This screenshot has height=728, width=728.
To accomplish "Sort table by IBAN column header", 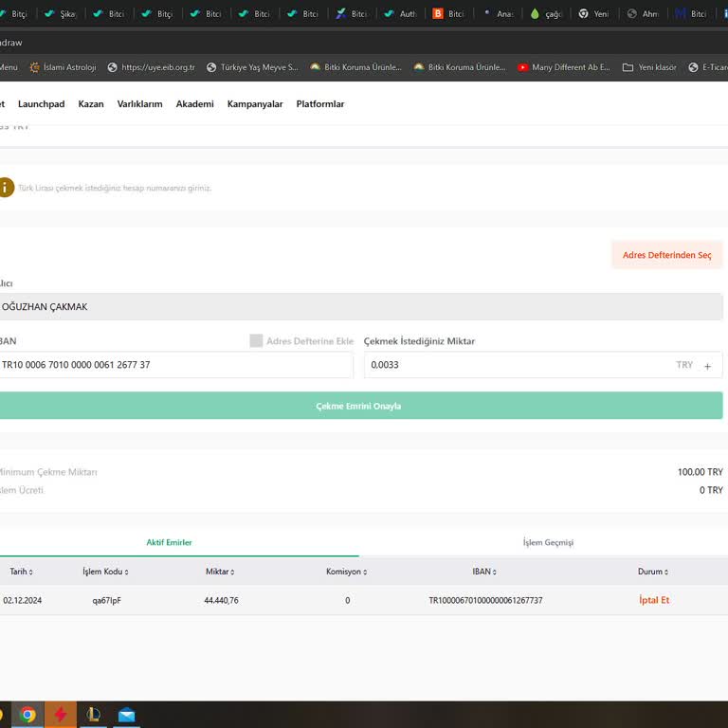I will [484, 572].
